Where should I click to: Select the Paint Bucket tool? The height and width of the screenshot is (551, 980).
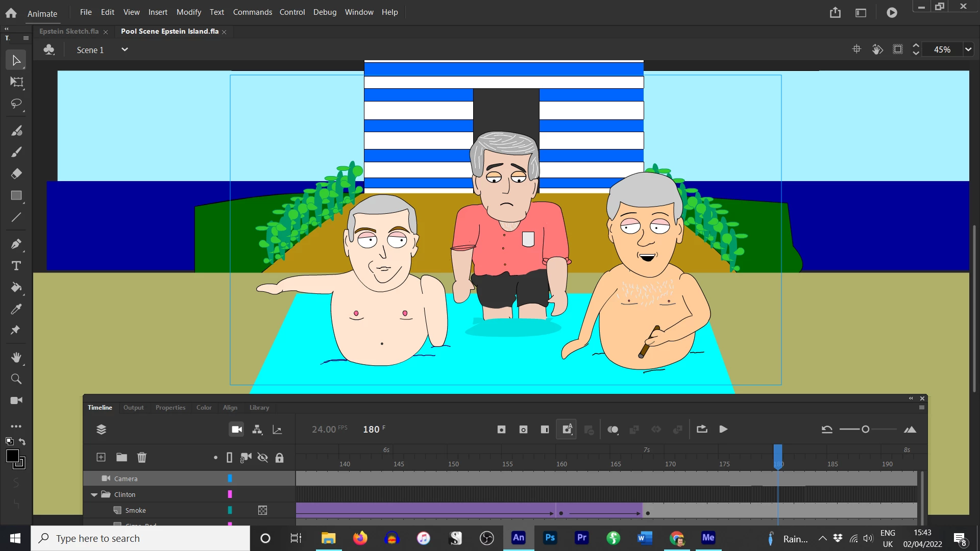click(x=16, y=288)
